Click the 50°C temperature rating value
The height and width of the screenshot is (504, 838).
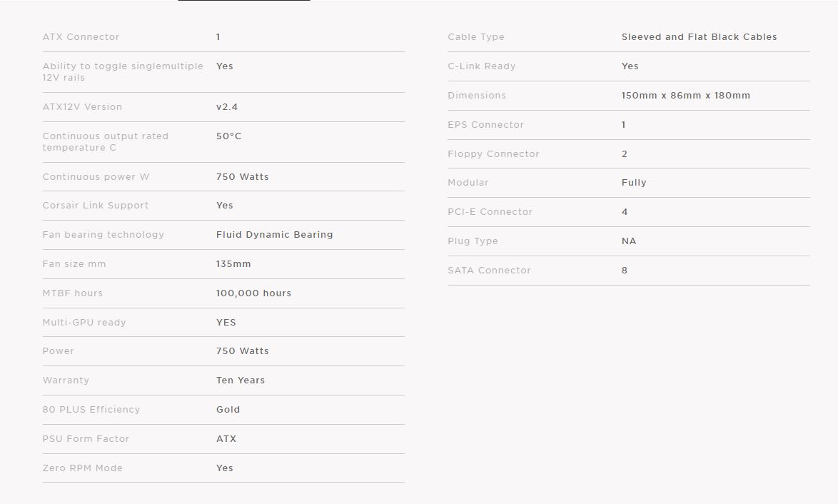(228, 136)
